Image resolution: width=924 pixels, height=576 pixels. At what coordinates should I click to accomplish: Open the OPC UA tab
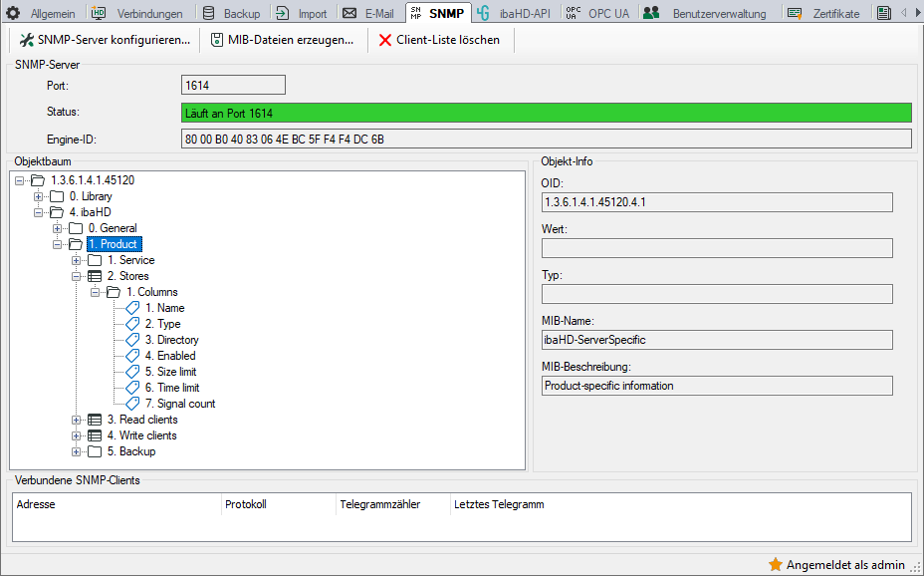click(x=597, y=13)
